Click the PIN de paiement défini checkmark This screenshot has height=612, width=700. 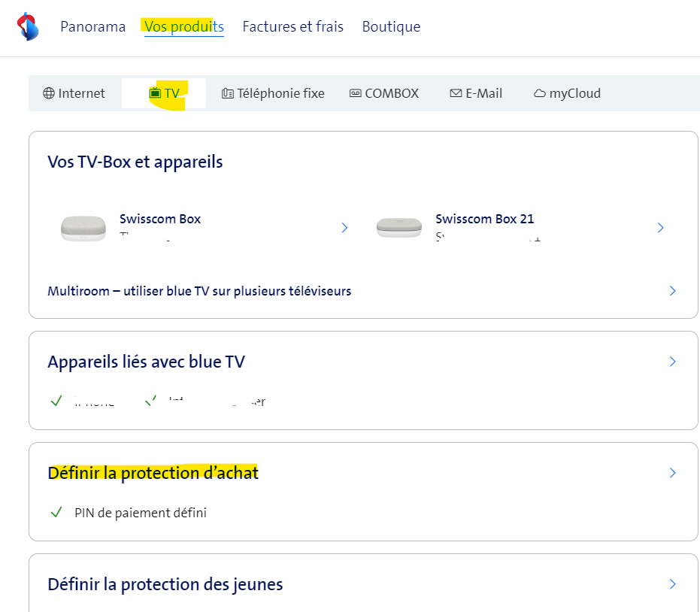[56, 513]
